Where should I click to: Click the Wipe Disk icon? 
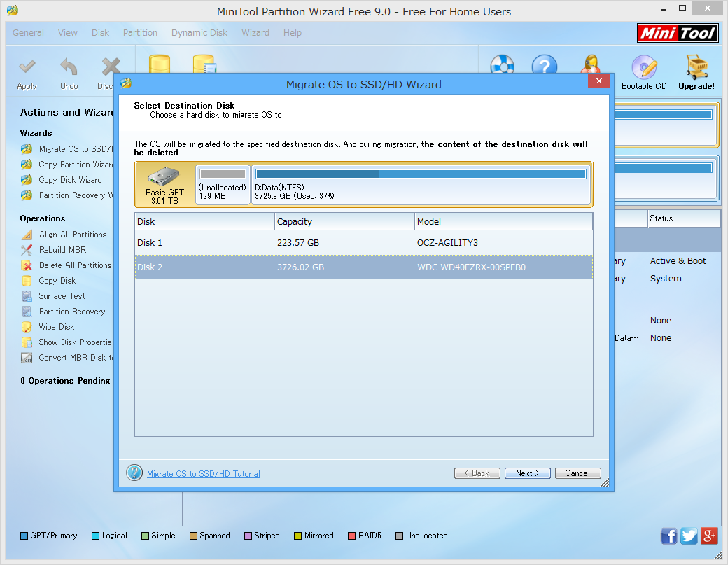coord(27,327)
